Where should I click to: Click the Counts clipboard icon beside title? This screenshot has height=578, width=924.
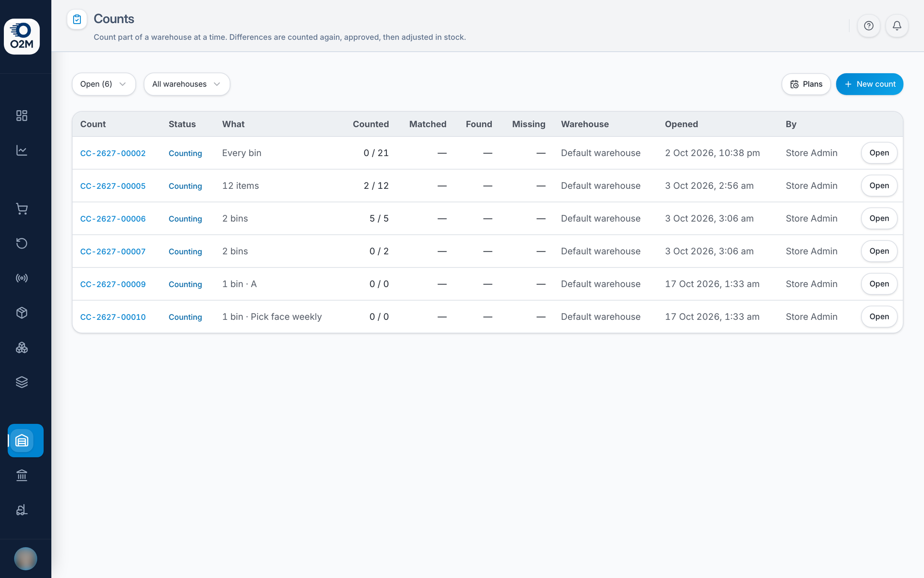(x=77, y=19)
